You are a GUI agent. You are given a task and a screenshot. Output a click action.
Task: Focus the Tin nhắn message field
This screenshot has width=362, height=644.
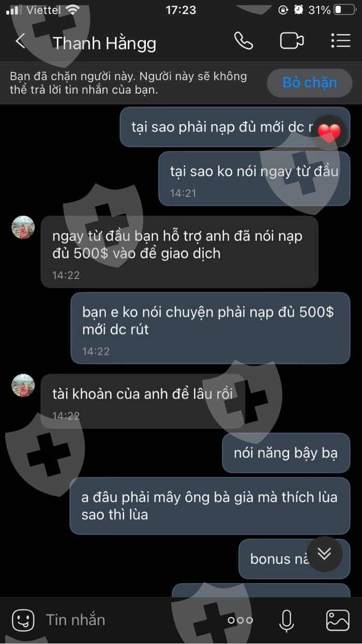129,620
